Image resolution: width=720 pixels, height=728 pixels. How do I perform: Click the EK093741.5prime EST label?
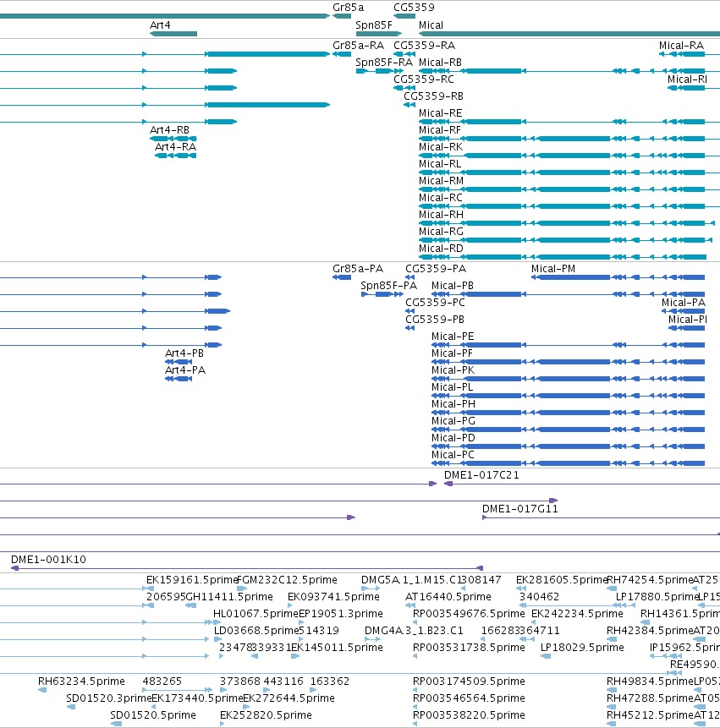click(333, 597)
